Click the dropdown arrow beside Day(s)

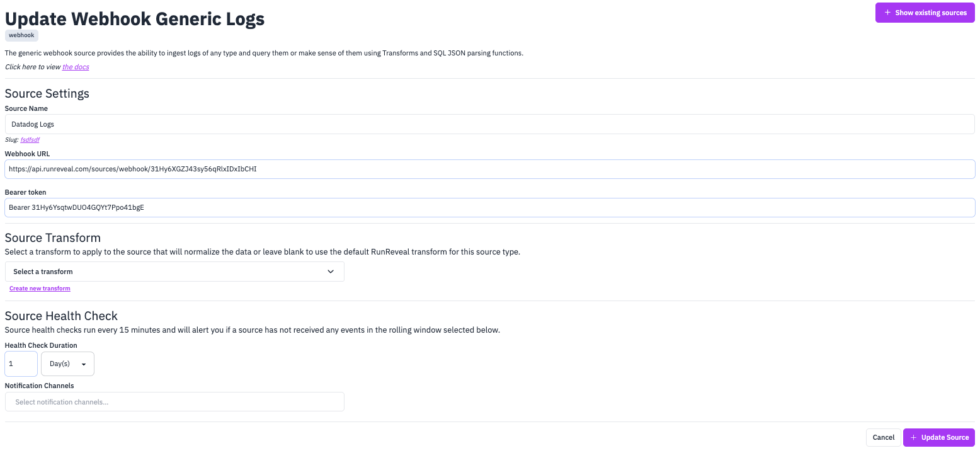pyautogui.click(x=83, y=364)
